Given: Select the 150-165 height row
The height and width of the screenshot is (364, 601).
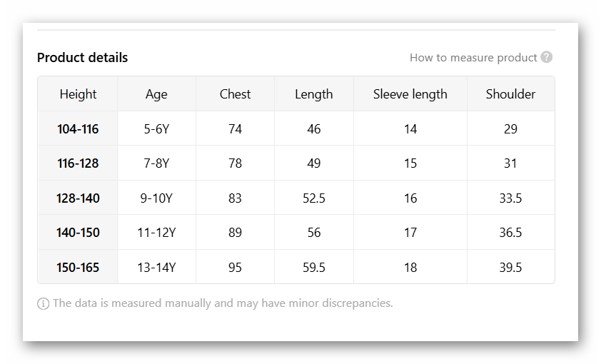Looking at the screenshot, I should click(78, 268).
